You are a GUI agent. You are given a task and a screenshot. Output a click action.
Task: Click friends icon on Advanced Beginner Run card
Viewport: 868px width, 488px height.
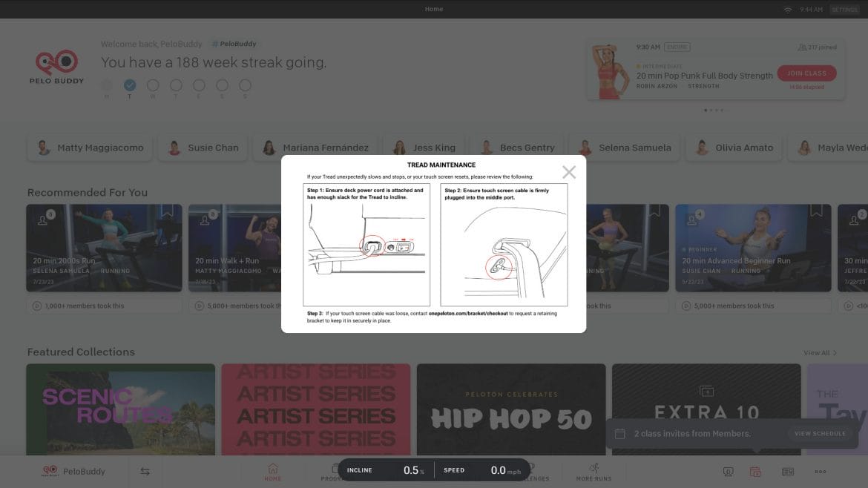(x=693, y=219)
